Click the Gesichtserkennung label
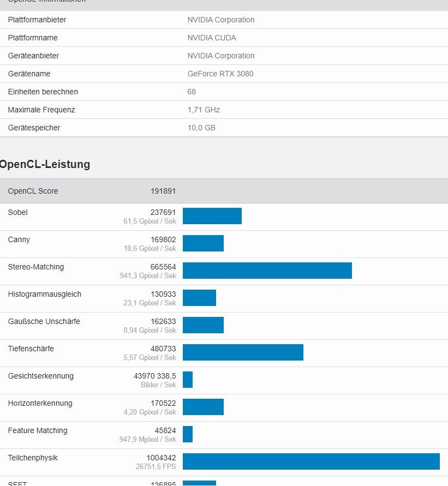This screenshot has height=486, width=448. [41, 376]
